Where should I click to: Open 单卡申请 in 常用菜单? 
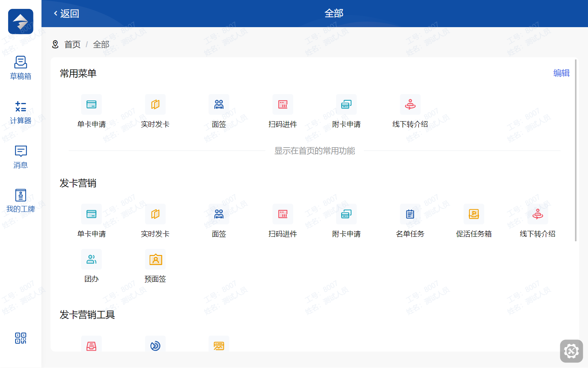pos(91,111)
